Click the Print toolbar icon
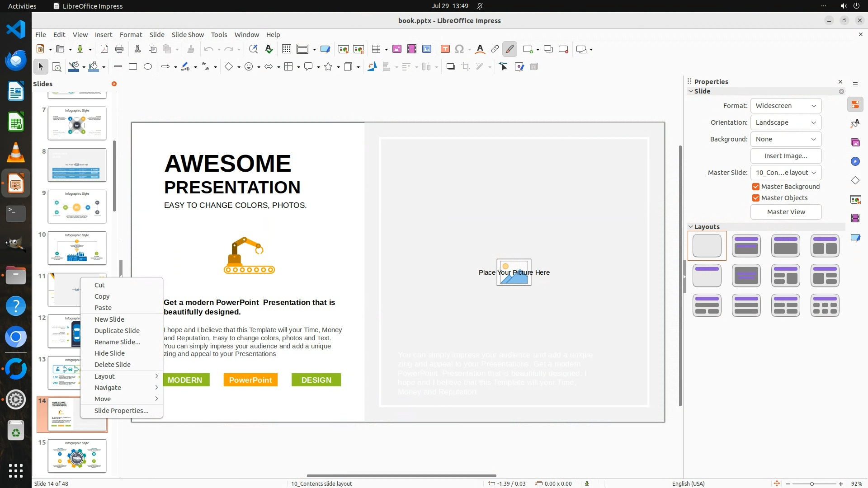 pyautogui.click(x=119, y=49)
